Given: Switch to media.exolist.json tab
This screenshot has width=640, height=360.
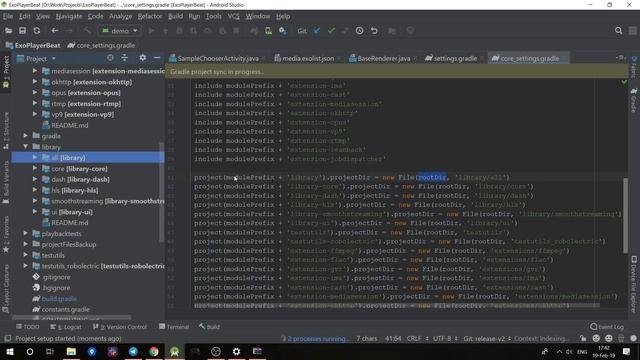Looking at the screenshot, I should [308, 58].
